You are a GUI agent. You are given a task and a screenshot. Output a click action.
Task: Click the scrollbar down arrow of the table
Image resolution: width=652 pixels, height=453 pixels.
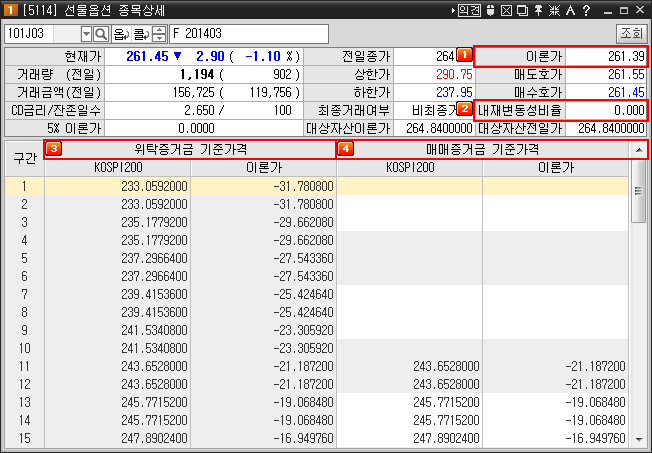pyautogui.click(x=638, y=438)
